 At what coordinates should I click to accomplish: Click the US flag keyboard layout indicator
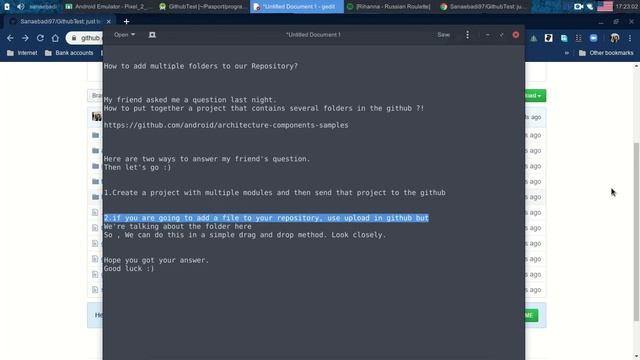(x=604, y=7)
